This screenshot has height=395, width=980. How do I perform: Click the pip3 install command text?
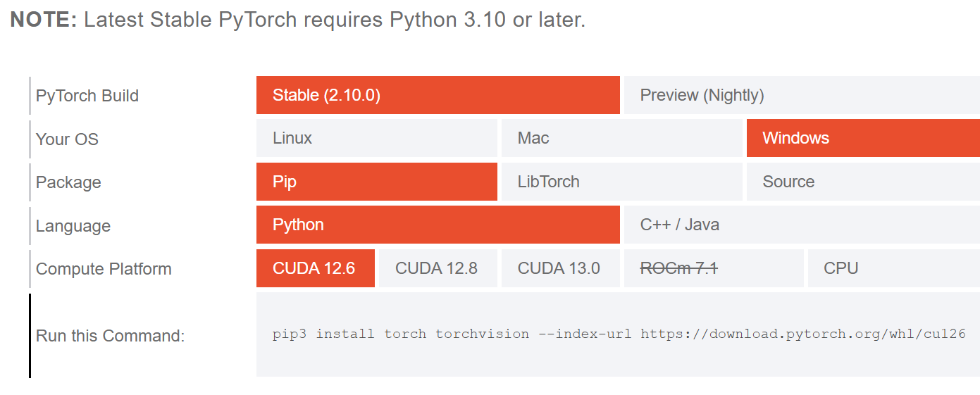pos(619,334)
